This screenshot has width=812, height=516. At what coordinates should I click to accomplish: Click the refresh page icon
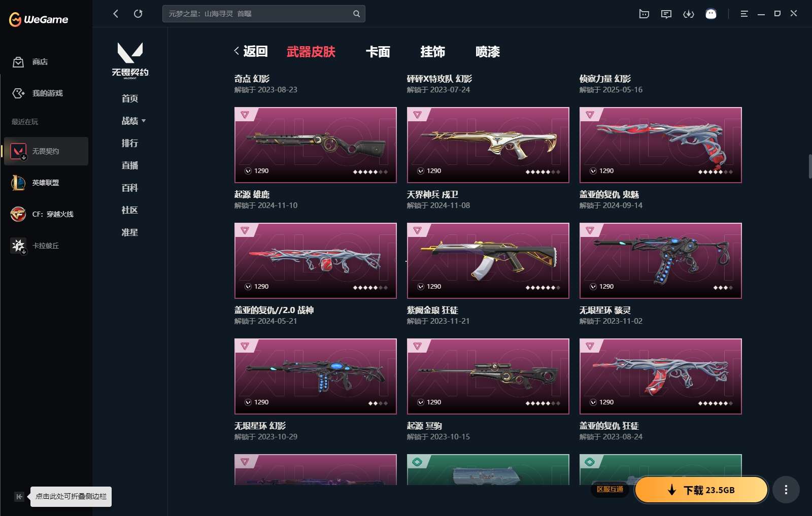pyautogui.click(x=138, y=14)
